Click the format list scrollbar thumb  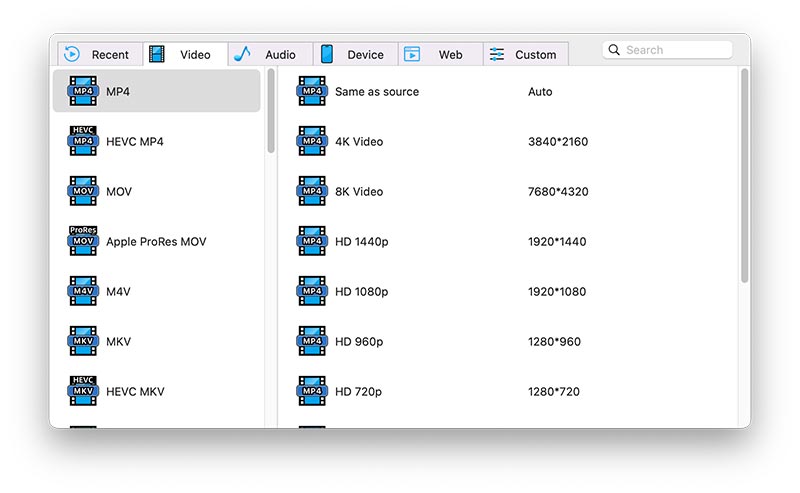271,111
